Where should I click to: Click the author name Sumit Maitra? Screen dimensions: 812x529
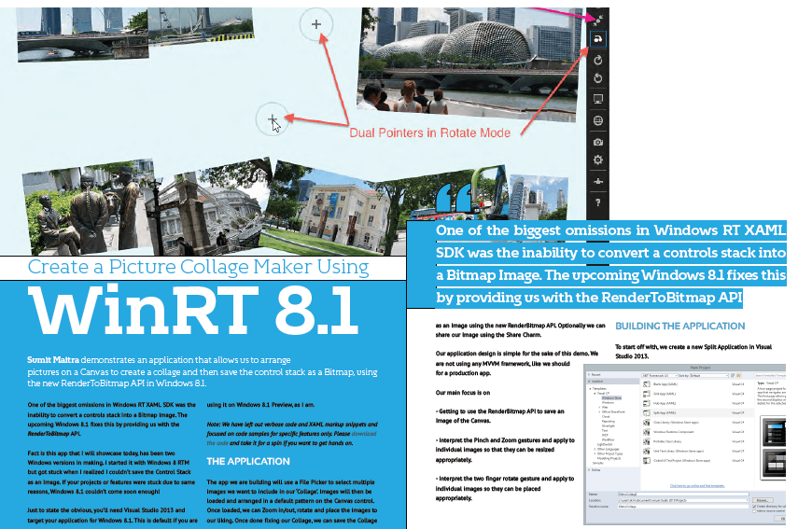click(53, 360)
